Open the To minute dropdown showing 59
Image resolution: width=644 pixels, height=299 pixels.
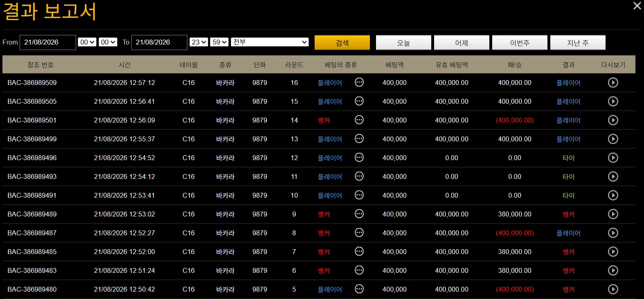[219, 42]
